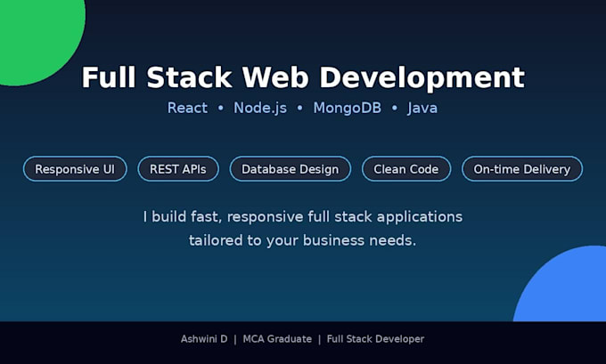Click the Responsive UI pill

tap(75, 169)
